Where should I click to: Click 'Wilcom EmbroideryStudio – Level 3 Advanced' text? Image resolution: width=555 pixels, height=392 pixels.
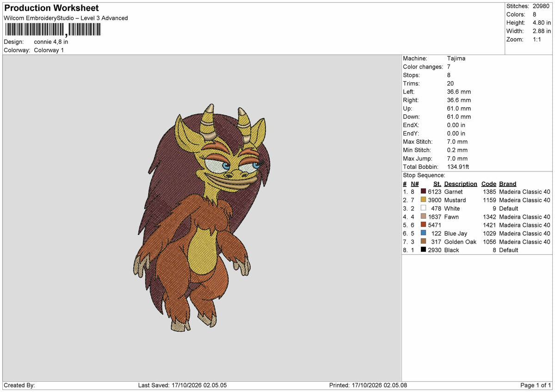(x=66, y=18)
